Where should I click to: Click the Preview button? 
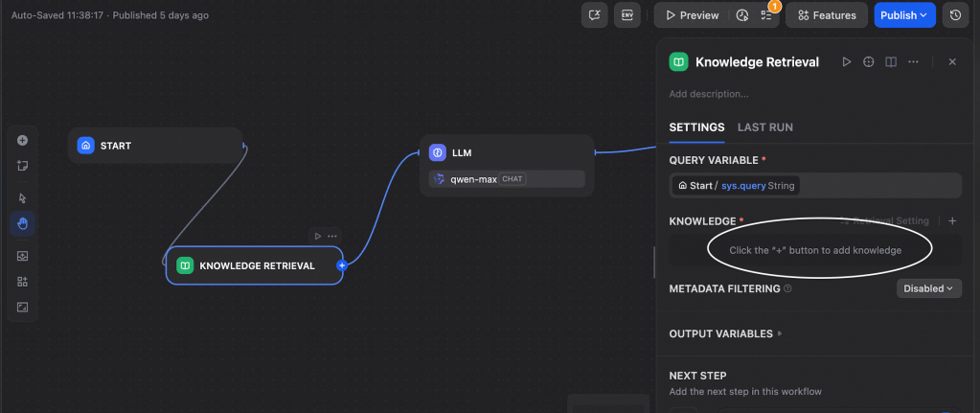692,15
